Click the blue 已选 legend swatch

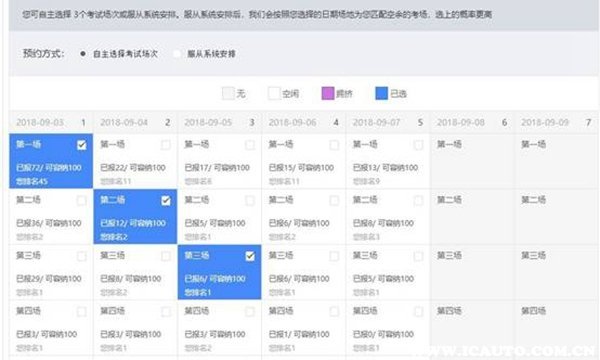[x=382, y=93]
